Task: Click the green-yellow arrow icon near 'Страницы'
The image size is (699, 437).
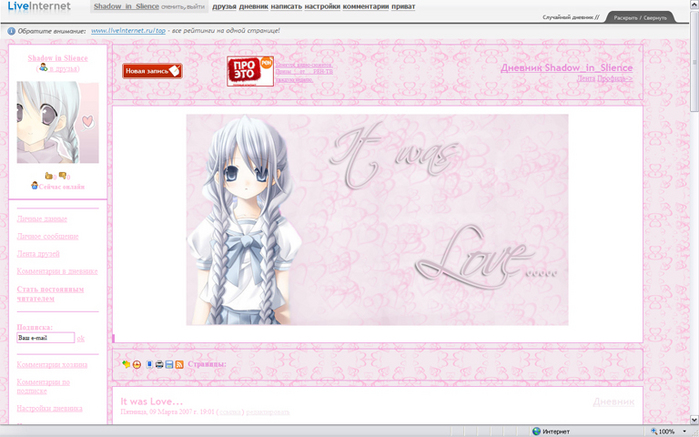Action: [x=126, y=364]
